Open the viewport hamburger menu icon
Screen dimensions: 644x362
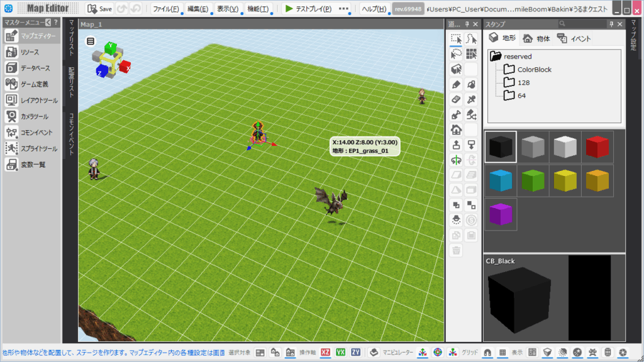coord(91,41)
